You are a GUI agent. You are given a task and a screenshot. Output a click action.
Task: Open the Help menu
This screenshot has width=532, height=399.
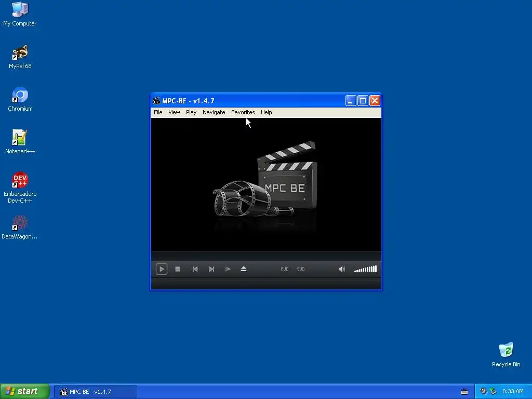(267, 112)
